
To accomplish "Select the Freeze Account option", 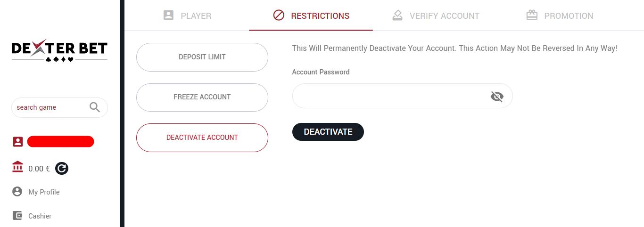I will point(202,97).
